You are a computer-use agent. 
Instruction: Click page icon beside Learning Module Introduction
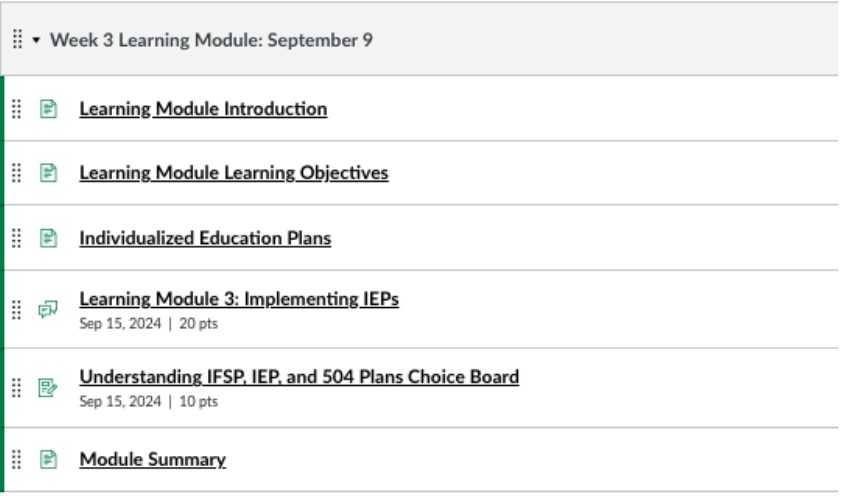point(48,109)
